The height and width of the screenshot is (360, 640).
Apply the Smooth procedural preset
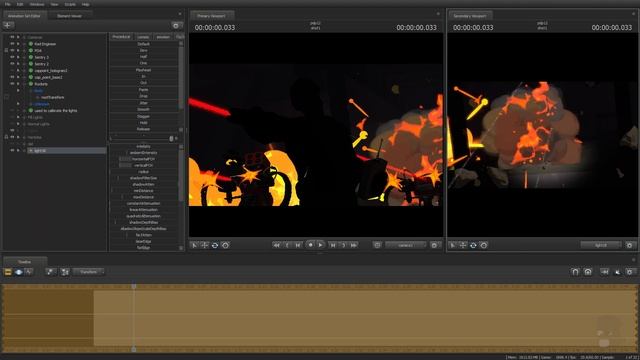click(144, 109)
